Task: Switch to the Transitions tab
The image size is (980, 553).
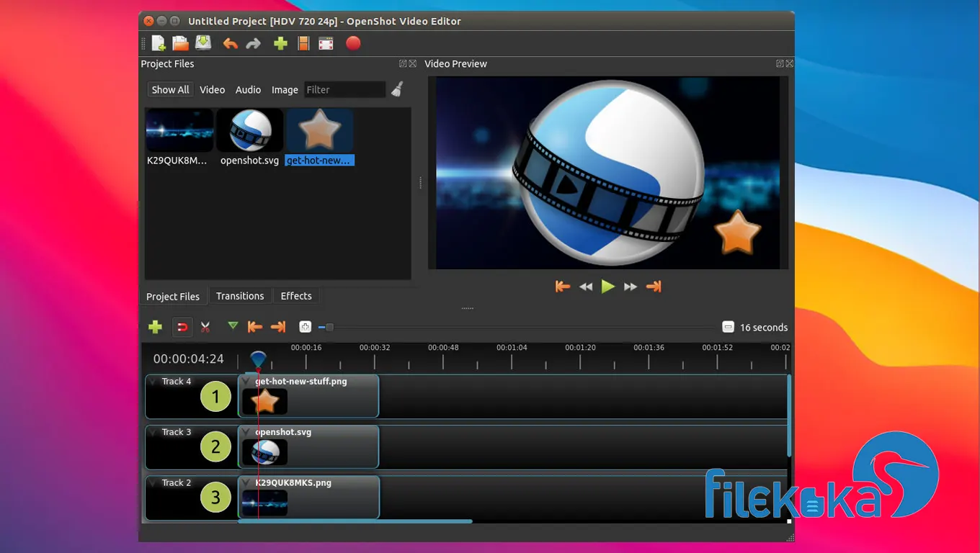Action: (240, 296)
